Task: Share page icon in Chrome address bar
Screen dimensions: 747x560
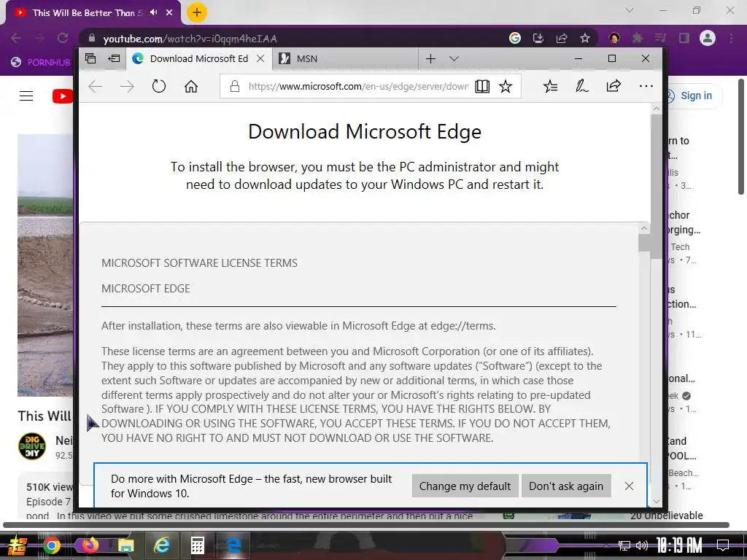Action: tap(562, 38)
